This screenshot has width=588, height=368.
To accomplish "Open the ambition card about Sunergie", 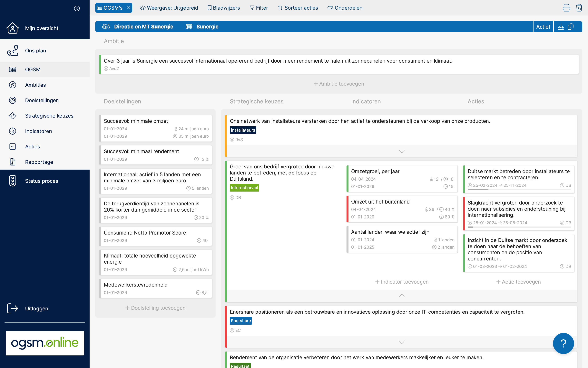I will click(339, 64).
